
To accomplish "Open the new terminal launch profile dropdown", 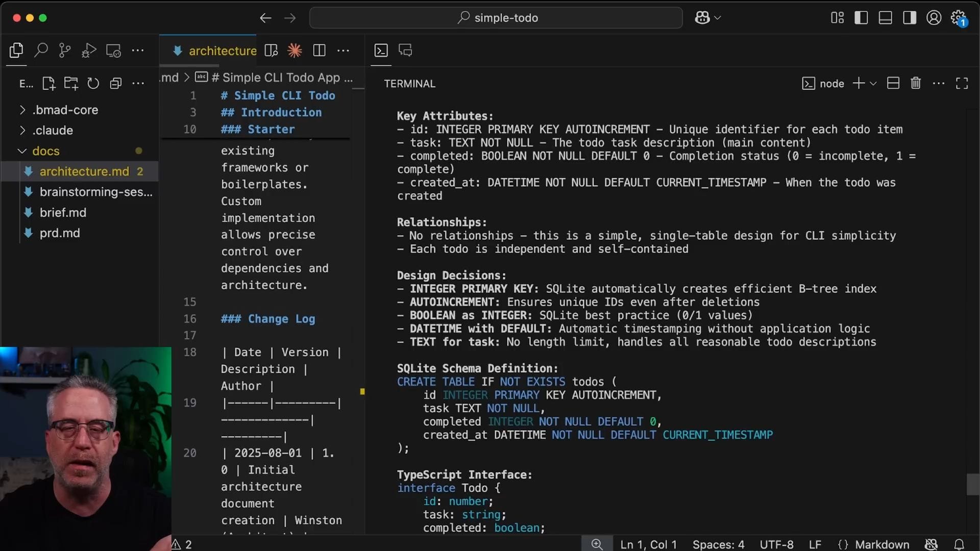I will click(x=873, y=83).
